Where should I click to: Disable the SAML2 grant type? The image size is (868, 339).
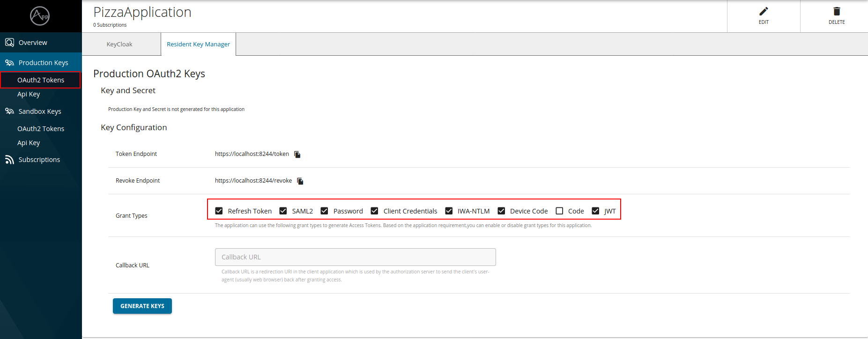tap(283, 211)
